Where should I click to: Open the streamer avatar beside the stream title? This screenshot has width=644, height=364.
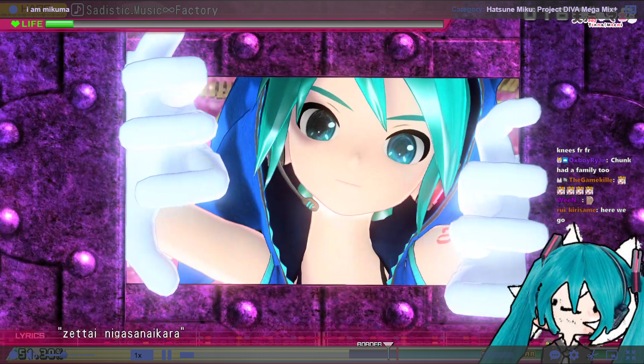click(x=13, y=9)
